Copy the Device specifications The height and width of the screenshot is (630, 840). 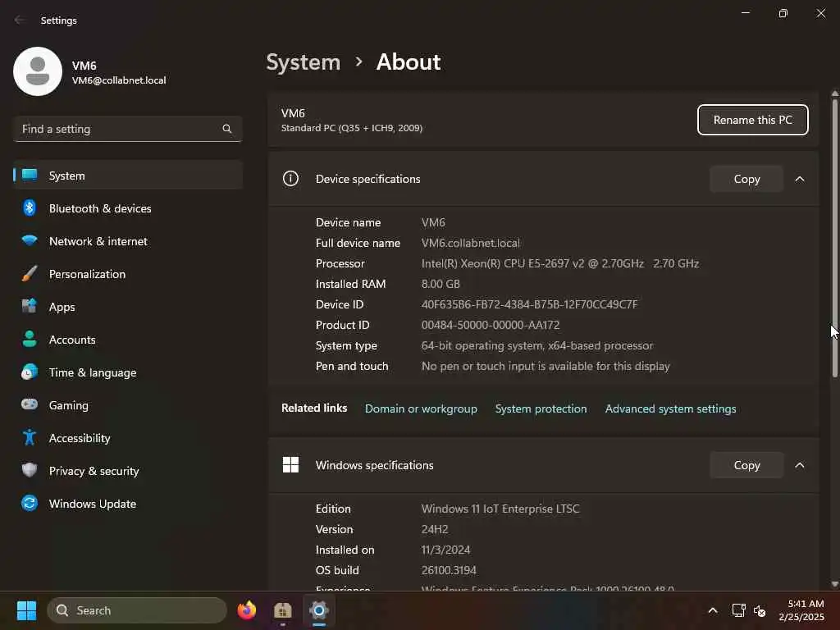746,179
